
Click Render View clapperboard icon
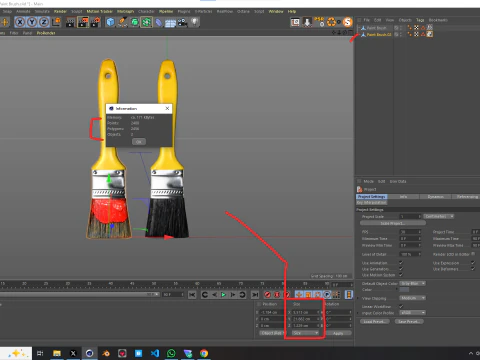[x=70, y=22]
